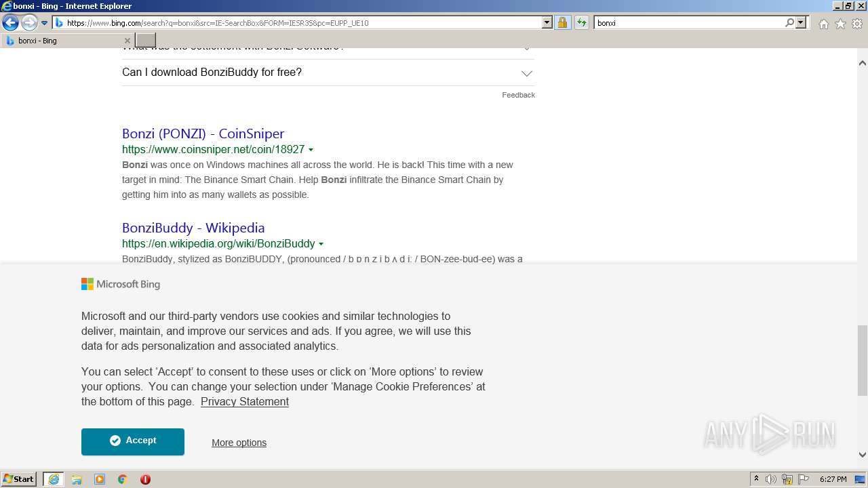This screenshot has width=868, height=488.
Task: Open Windows Explorer folder taskbar icon
Action: [77, 479]
